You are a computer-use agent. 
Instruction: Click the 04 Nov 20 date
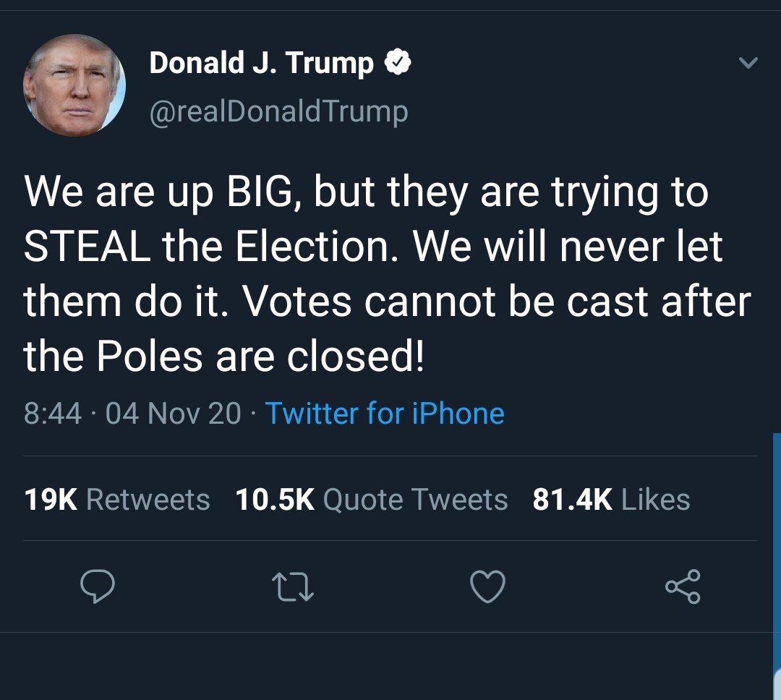coord(174,414)
